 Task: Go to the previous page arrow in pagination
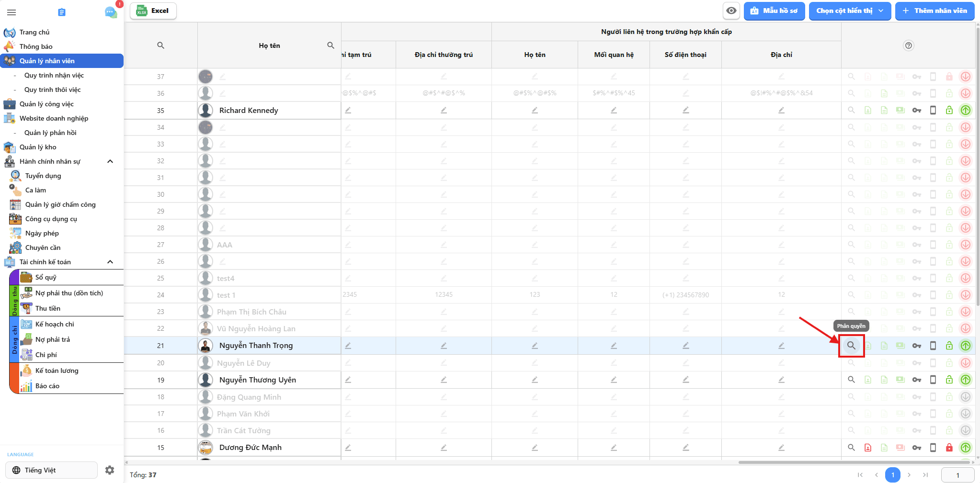click(877, 475)
